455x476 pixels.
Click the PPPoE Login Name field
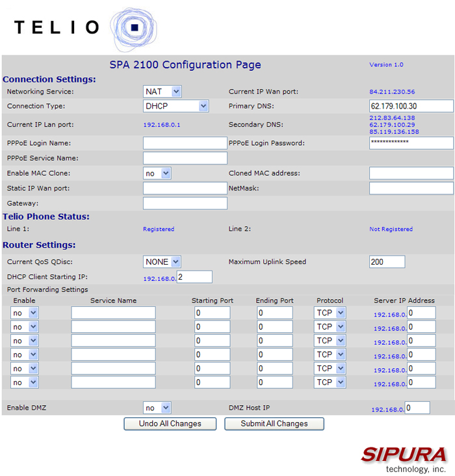pyautogui.click(x=185, y=143)
